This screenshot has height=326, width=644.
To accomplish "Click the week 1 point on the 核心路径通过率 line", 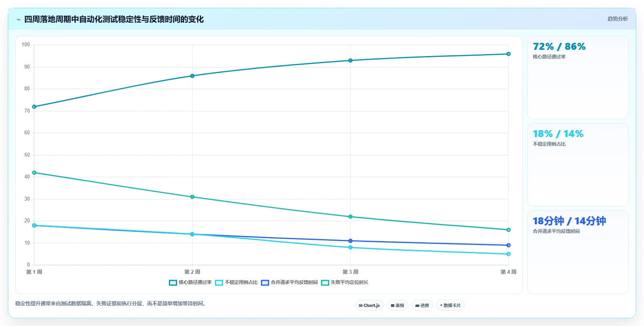I will pos(34,107).
